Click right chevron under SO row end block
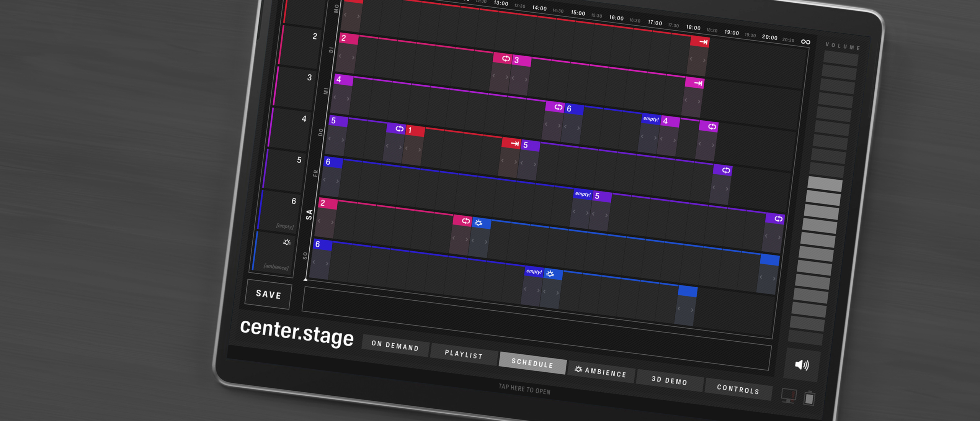 [x=692, y=310]
